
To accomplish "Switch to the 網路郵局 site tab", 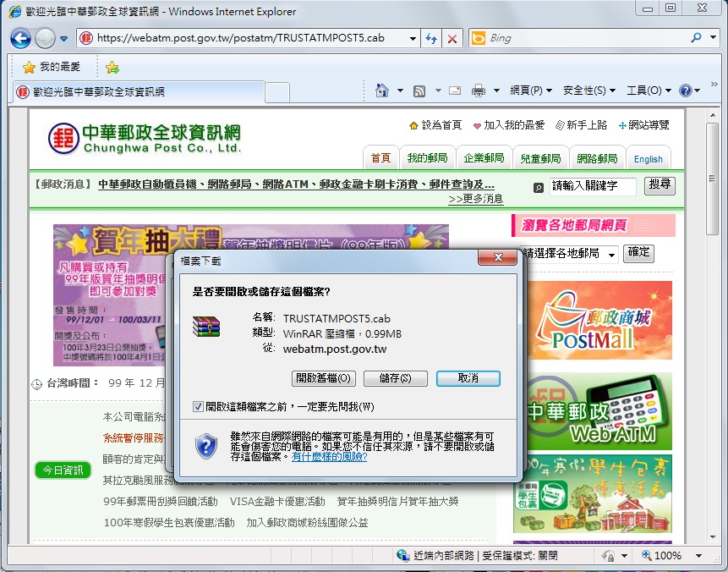I will tap(597, 158).
